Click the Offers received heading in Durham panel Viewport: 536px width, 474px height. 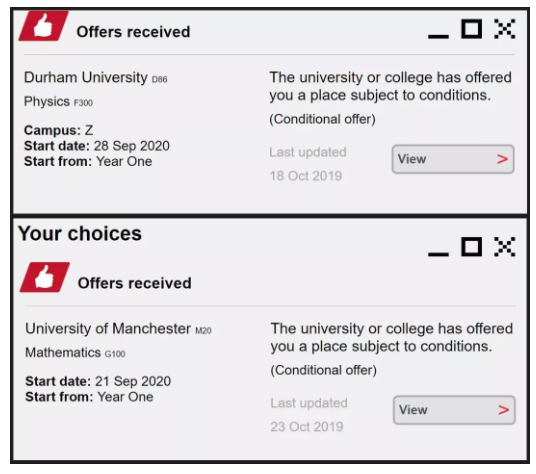[133, 32]
